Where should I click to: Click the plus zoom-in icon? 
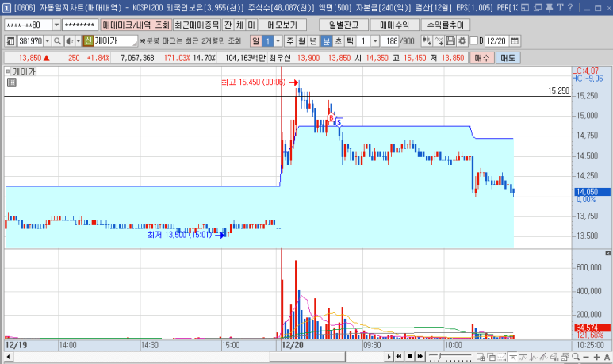[596, 357]
